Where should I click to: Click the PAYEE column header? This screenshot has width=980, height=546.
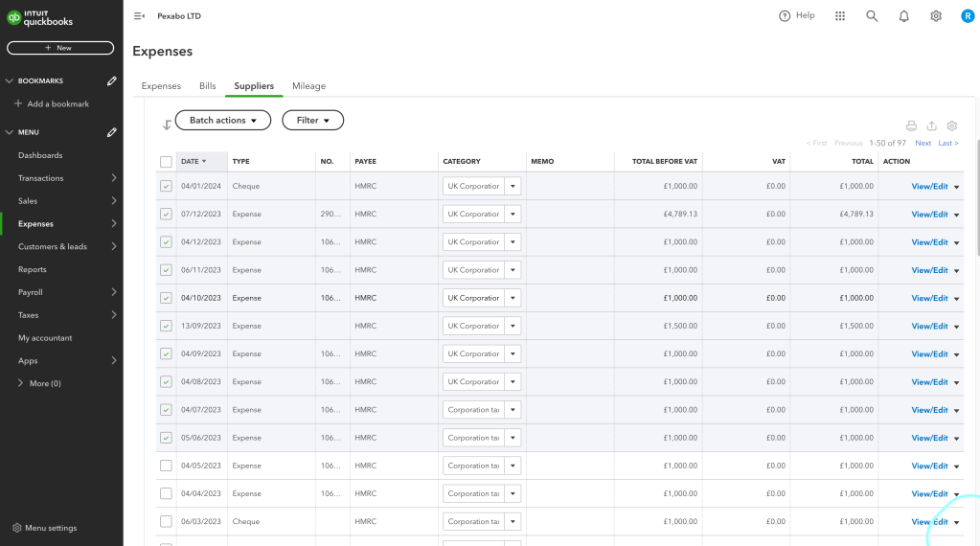pyautogui.click(x=366, y=161)
